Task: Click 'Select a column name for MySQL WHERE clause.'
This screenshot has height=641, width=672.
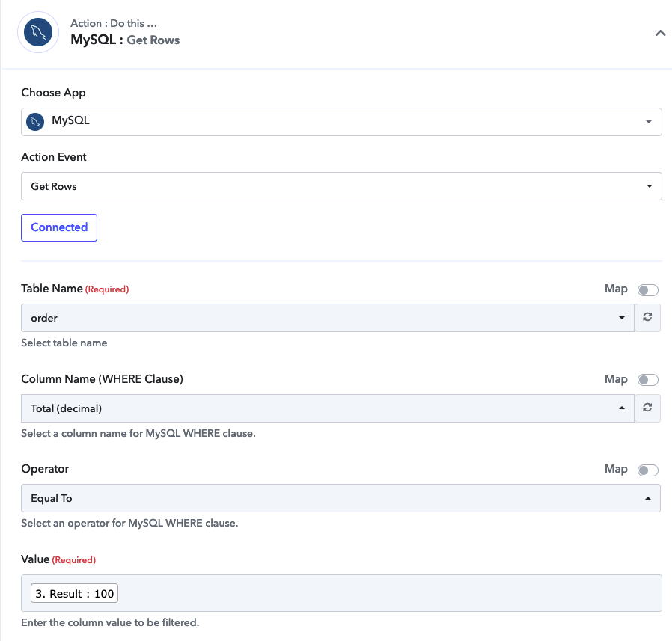Action: coord(138,433)
